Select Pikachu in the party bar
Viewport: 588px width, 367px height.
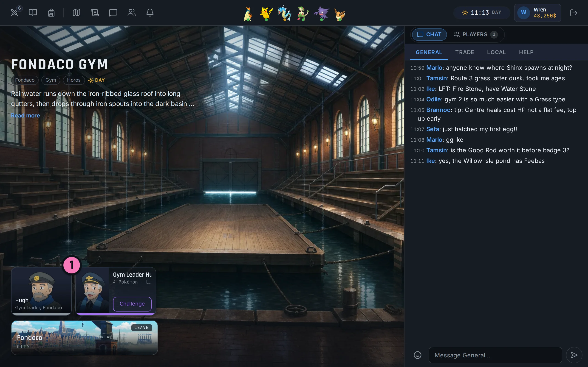pos(266,13)
